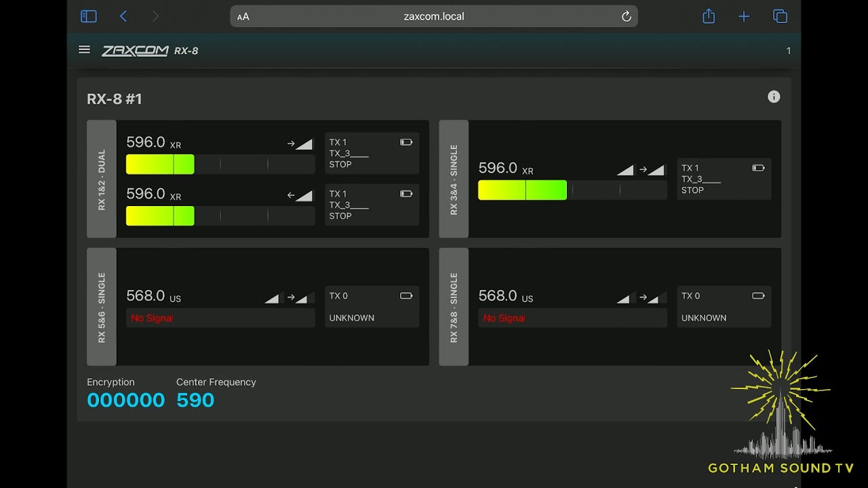Click battery icon on RX 5&6 TX 0 card
This screenshot has height=488, width=868.
(406, 296)
